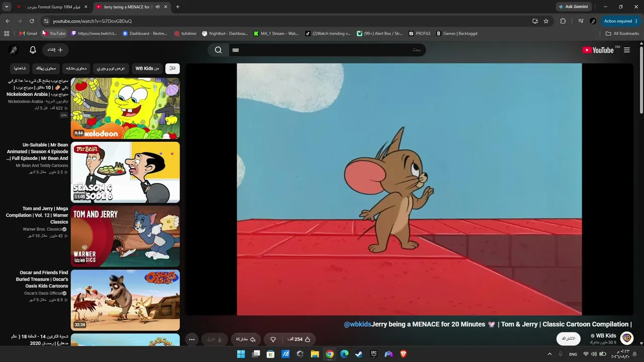Open Windows Start menu

click(x=241, y=354)
